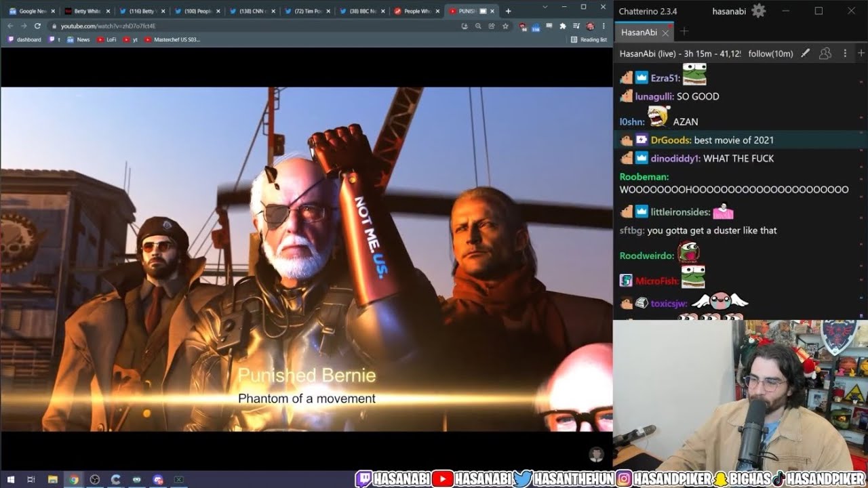Click username sftbg in chat

pos(632,230)
